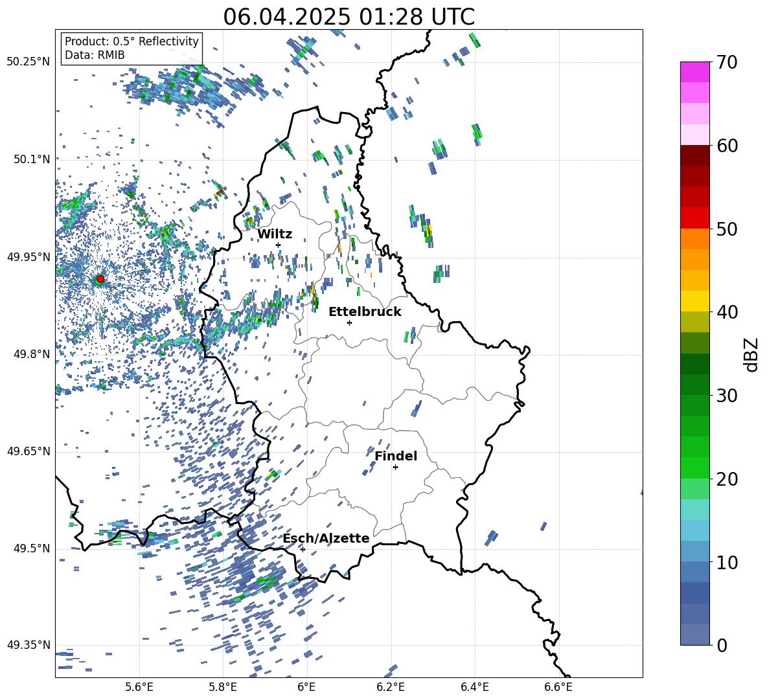
Task: Click the red radar site marker
Action: pos(100,279)
